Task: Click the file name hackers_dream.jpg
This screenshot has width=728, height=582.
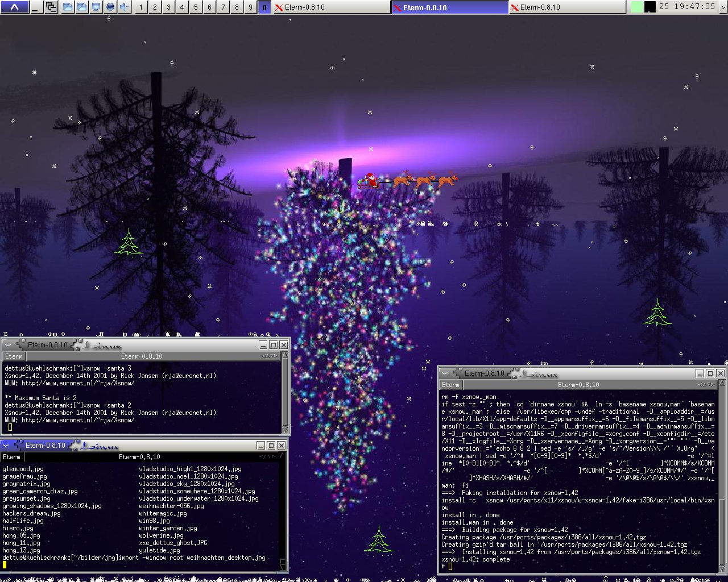Action: (31, 513)
